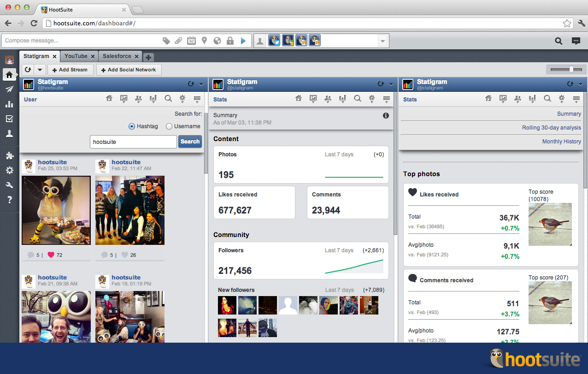Open the owl mascot photo from Feb 25

click(56, 210)
